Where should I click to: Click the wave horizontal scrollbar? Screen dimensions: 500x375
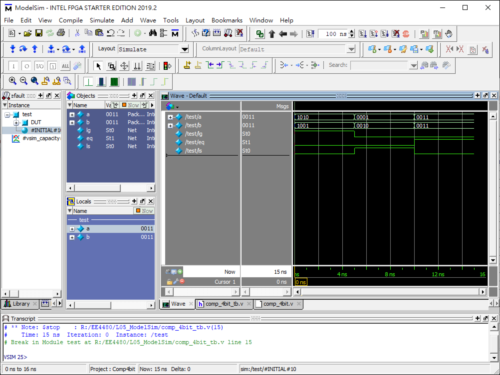click(390, 292)
